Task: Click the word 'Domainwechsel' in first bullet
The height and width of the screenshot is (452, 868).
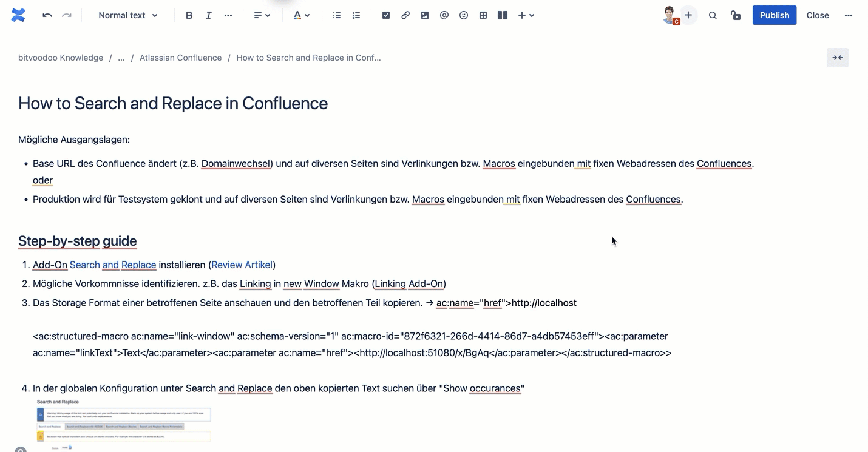Action: (237, 163)
